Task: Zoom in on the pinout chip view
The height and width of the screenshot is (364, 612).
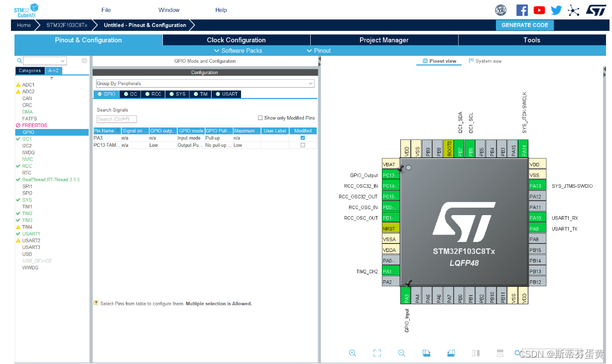Action: coord(353,353)
